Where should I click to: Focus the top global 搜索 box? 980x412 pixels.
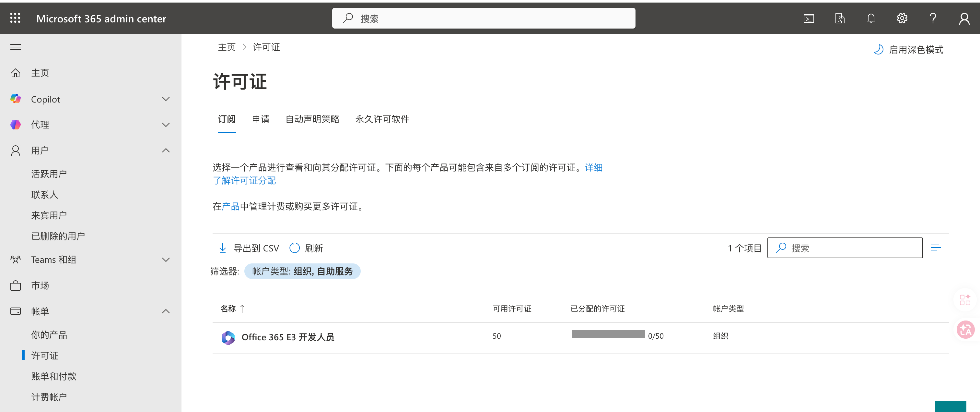484,18
